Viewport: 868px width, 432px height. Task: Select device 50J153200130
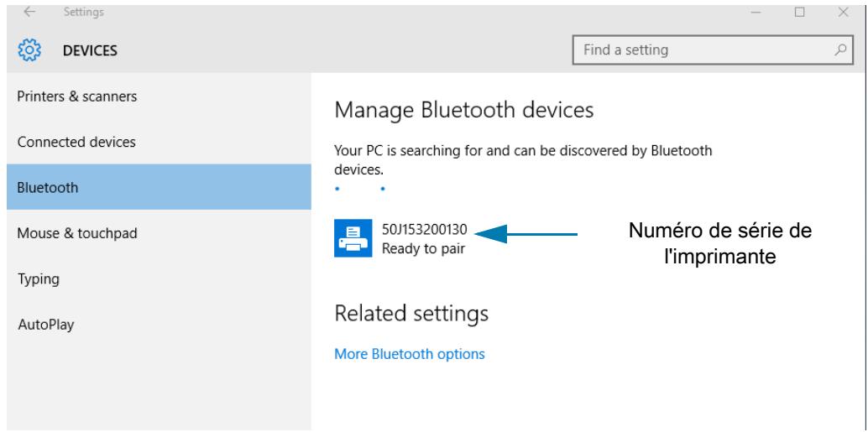click(425, 229)
